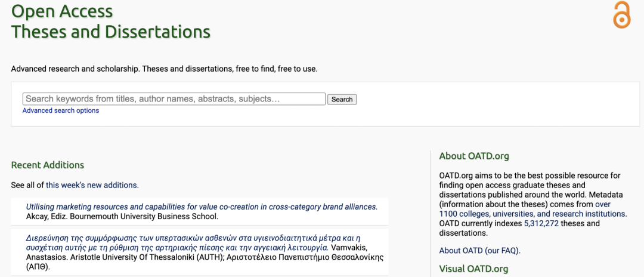This screenshot has height=277, width=644.
Task: Open the Greek-titled thesis by Vamvakis
Action: click(192, 242)
